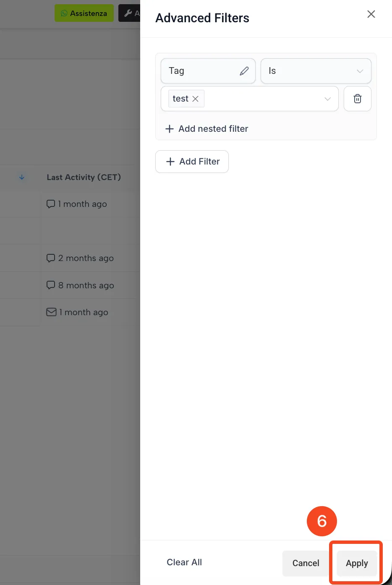Click the pencil edit icon in Tag field
This screenshot has width=392, height=585.
click(x=244, y=71)
